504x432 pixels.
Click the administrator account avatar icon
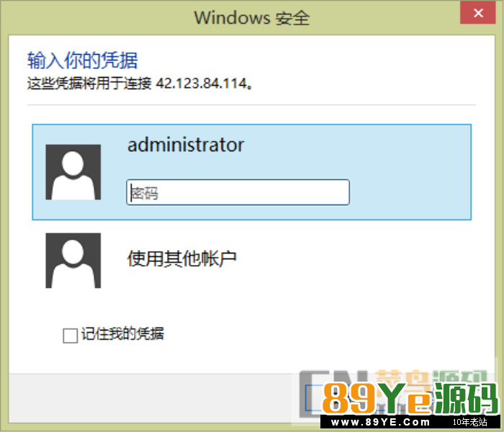pyautogui.click(x=73, y=172)
